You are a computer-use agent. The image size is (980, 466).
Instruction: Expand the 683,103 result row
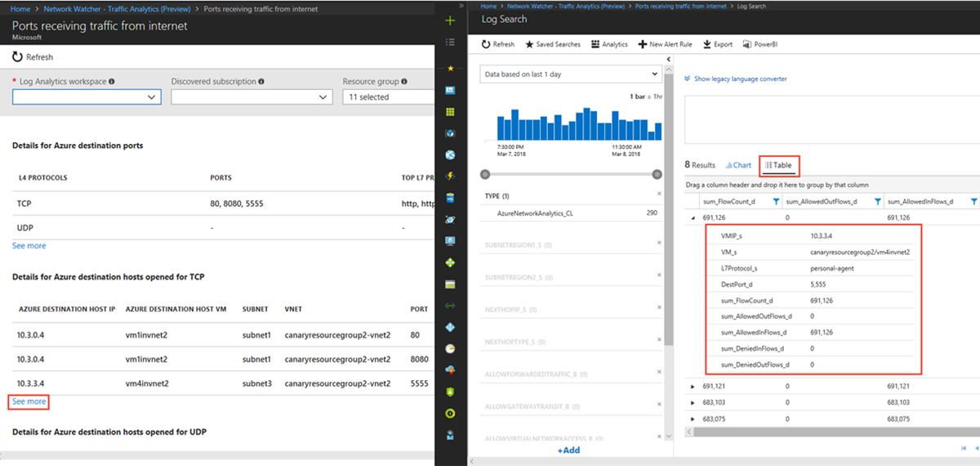coord(693,402)
